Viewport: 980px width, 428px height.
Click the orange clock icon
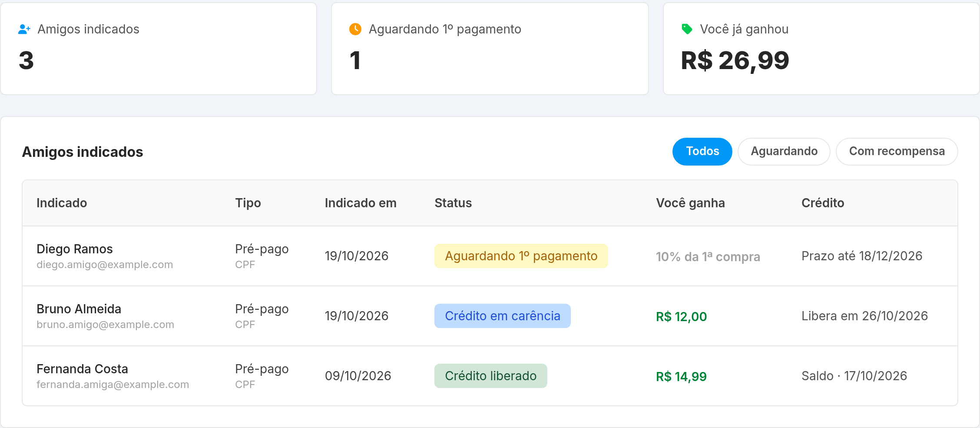(x=355, y=29)
